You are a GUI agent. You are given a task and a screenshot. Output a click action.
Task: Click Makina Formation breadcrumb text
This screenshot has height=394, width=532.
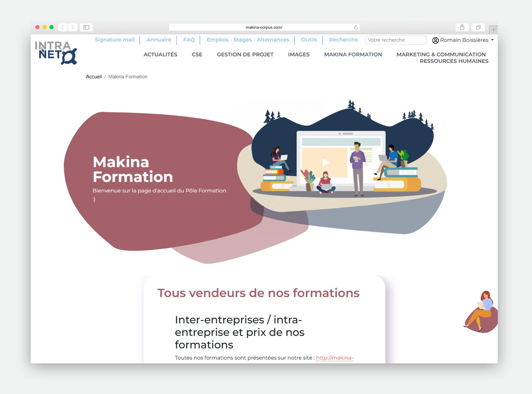(128, 77)
